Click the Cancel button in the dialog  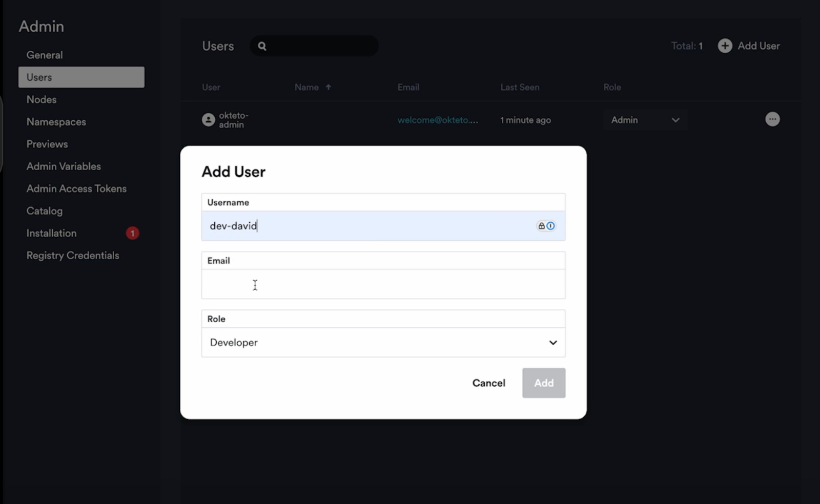[x=488, y=383]
